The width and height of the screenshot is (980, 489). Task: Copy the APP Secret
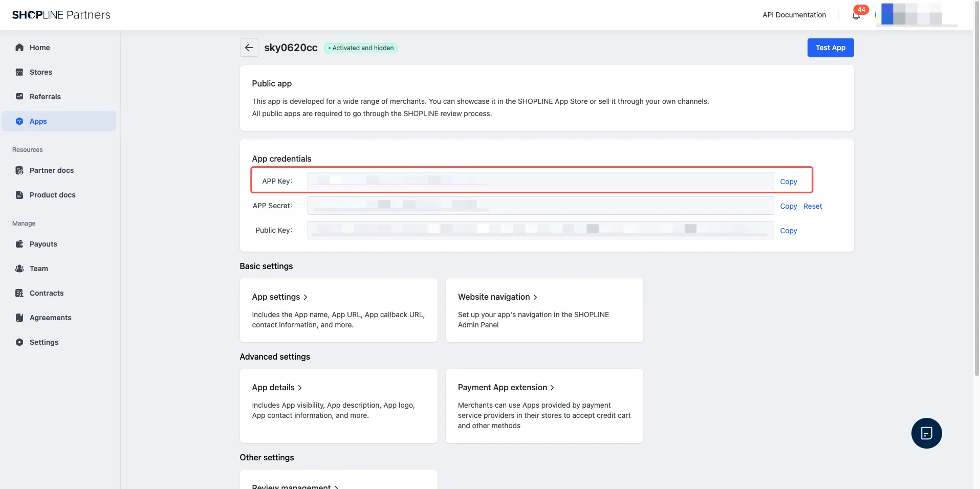[x=789, y=206]
